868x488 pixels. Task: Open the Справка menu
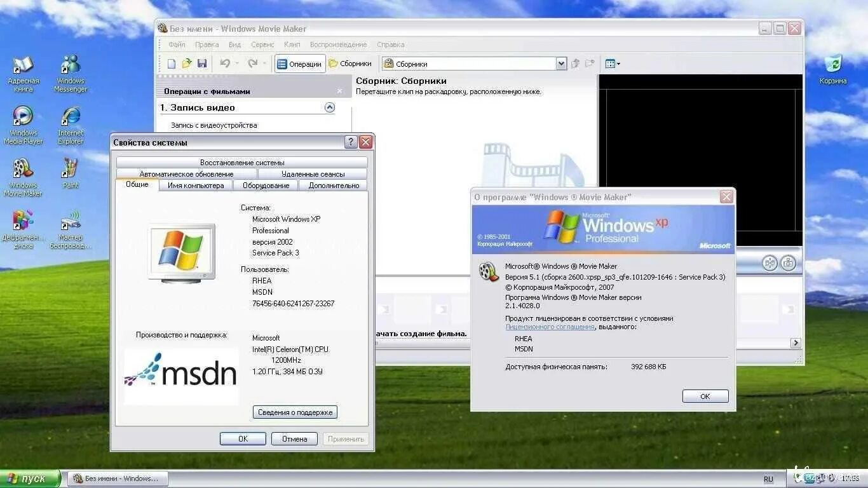pyautogui.click(x=390, y=44)
